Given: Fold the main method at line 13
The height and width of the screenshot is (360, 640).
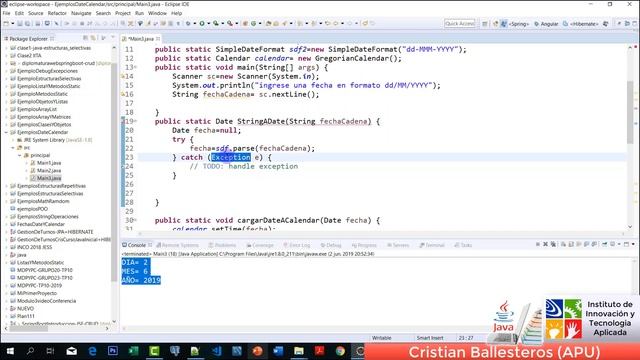Looking at the screenshot, I should pyautogui.click(x=136, y=67).
